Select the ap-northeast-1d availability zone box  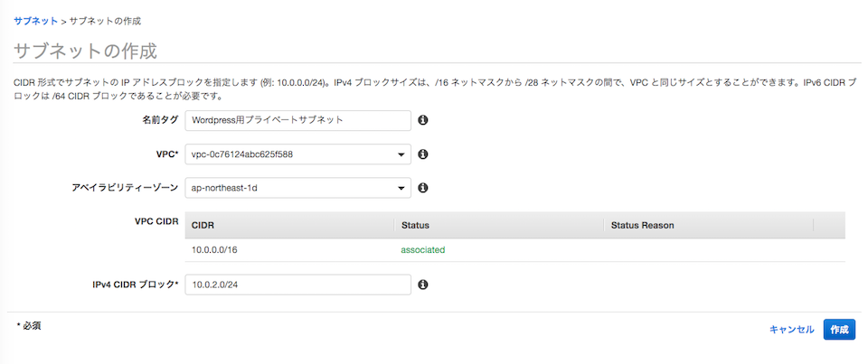[x=297, y=188]
